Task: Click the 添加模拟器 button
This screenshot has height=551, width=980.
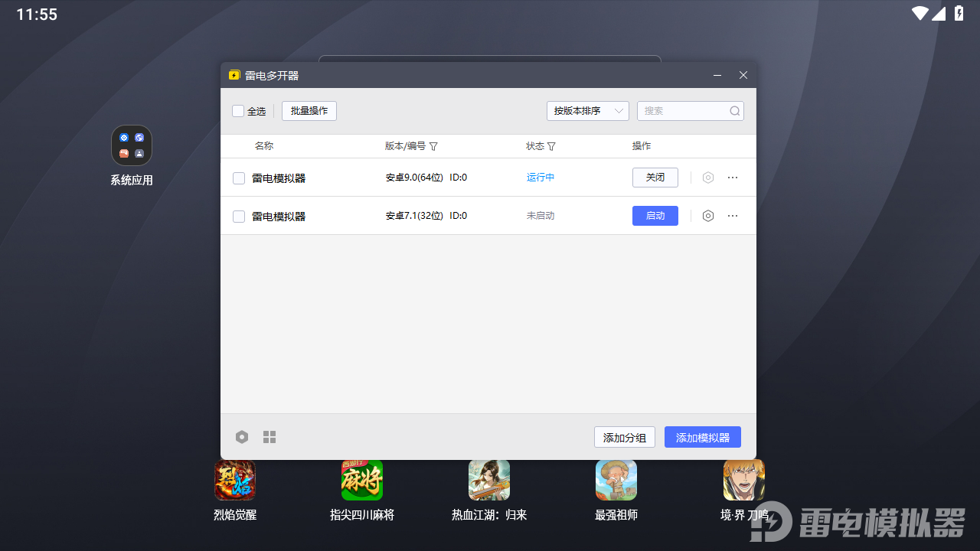Action: click(703, 437)
